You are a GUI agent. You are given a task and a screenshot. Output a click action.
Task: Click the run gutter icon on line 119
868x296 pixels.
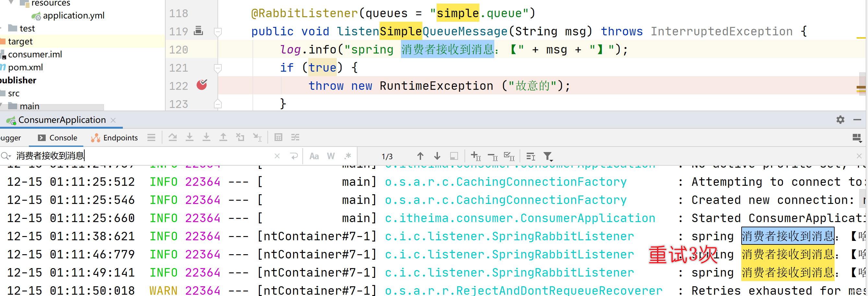(198, 31)
